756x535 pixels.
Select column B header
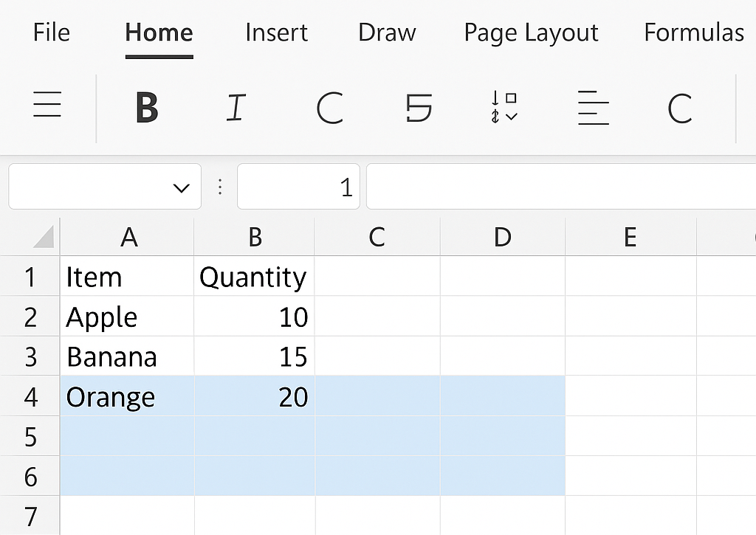pyautogui.click(x=255, y=237)
